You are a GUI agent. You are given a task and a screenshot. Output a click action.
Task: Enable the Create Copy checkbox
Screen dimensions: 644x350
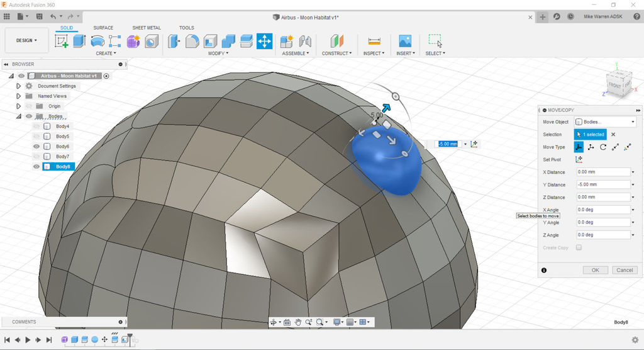point(579,247)
